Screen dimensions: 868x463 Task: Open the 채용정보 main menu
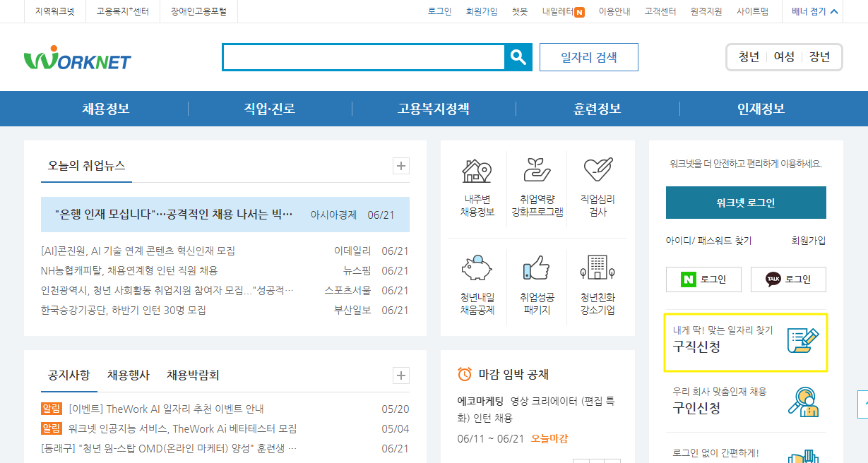pyautogui.click(x=106, y=109)
